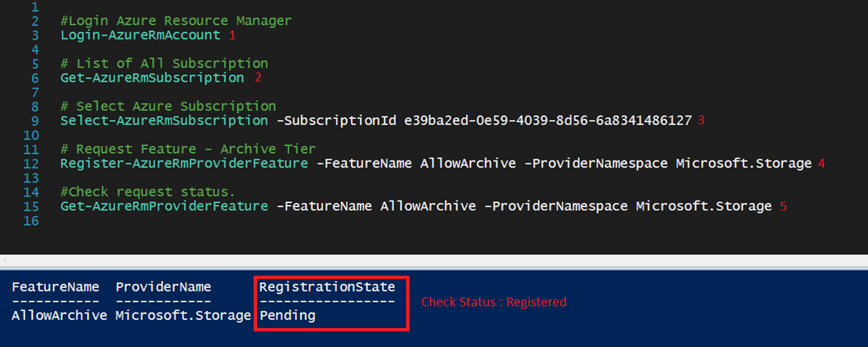The image size is (868, 347).
Task: Click the -SubscriptionId parameter
Action: pos(336,121)
